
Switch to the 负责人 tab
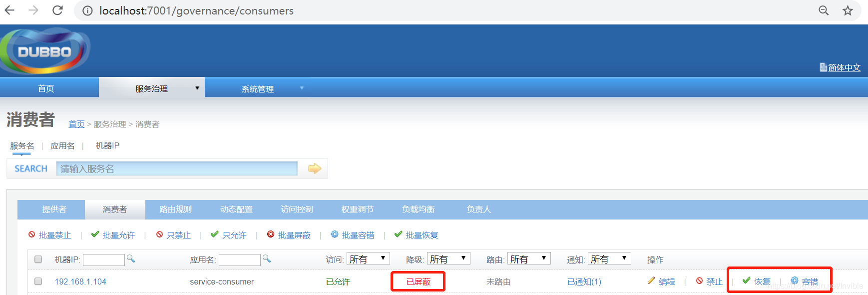(x=479, y=209)
